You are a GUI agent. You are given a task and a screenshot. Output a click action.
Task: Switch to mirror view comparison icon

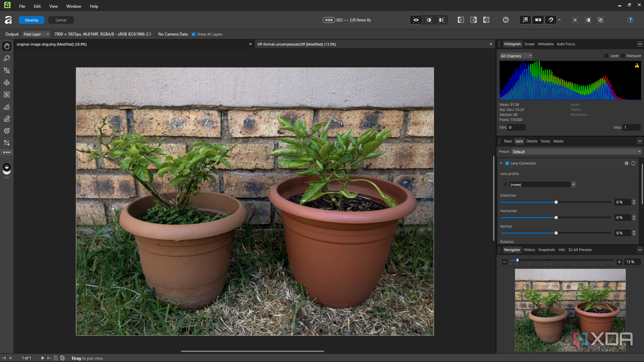coord(441,20)
